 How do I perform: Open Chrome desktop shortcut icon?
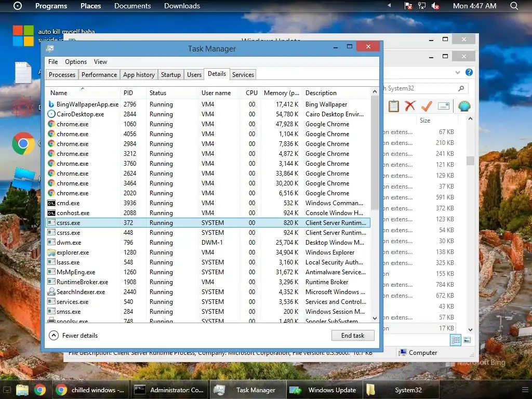(23, 143)
